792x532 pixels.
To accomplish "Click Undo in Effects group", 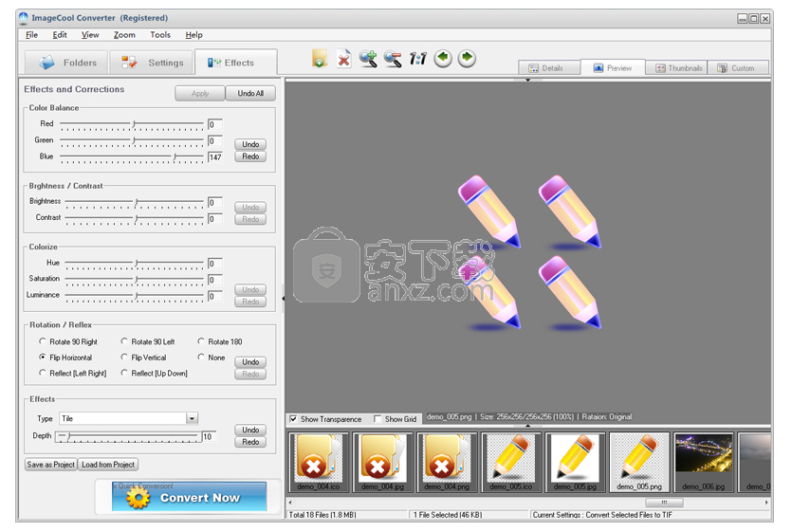I will 250,430.
